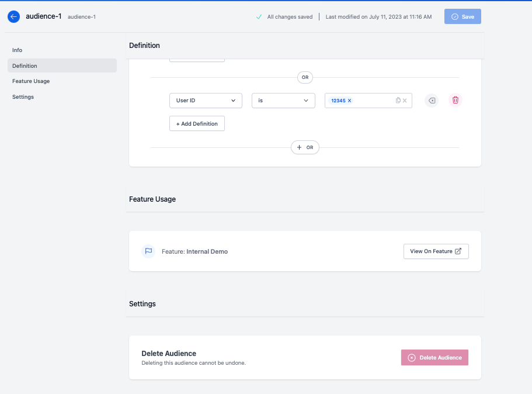
Task: Open the User ID attribute dropdown
Action: point(206,100)
